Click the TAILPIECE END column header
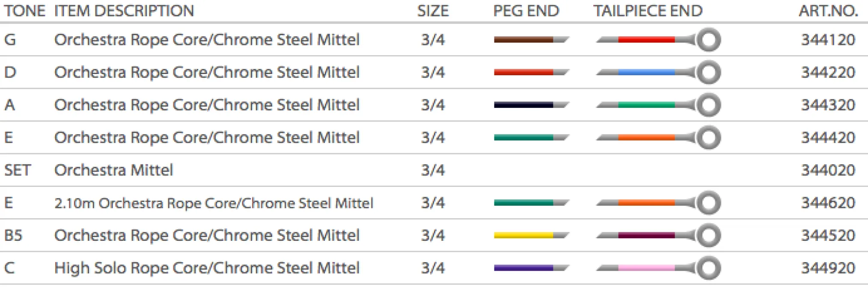This screenshot has height=296, width=868. pyautogui.click(x=648, y=11)
